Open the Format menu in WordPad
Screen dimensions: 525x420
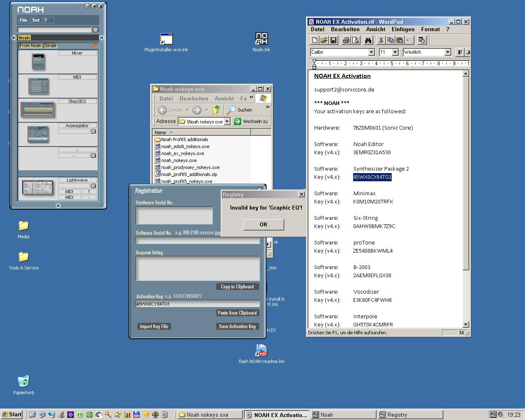[x=431, y=29]
